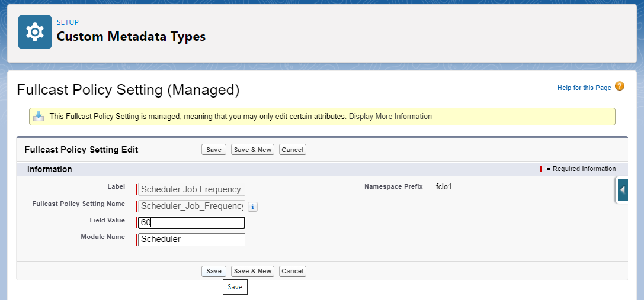This screenshot has width=644, height=300.
Task: Focus the Field Value input box
Action: [x=191, y=223]
